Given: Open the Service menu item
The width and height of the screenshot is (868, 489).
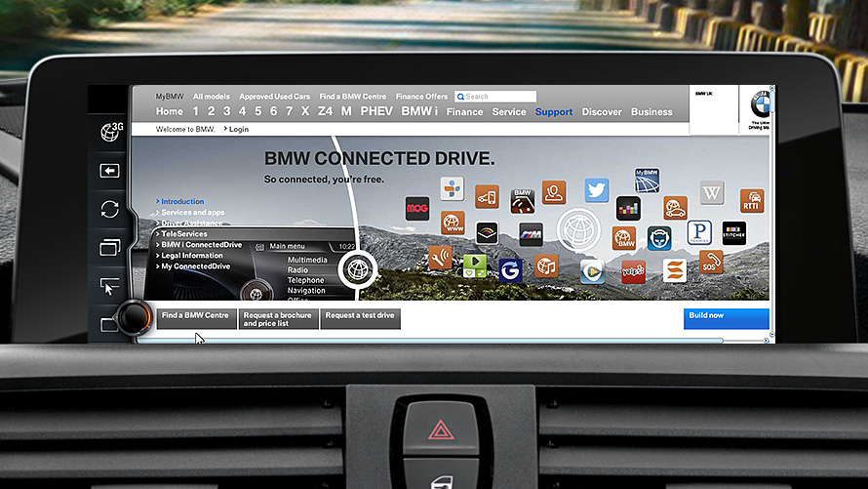Looking at the screenshot, I should pos(509,112).
